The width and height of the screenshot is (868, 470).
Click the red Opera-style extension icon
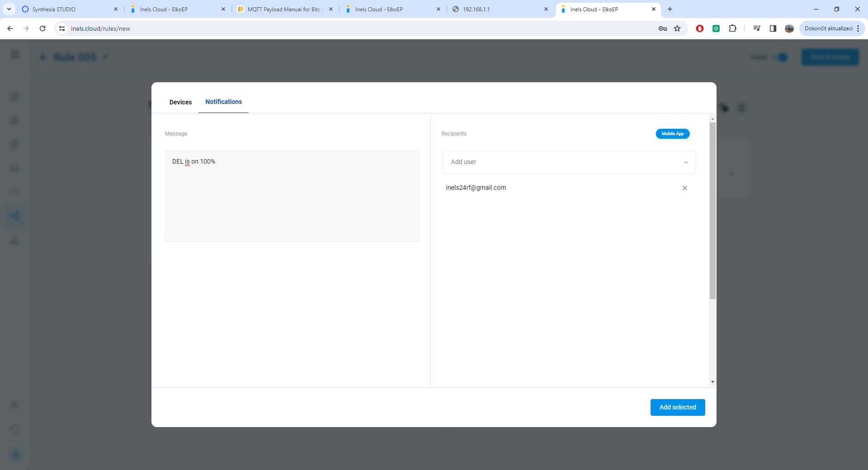pos(700,28)
